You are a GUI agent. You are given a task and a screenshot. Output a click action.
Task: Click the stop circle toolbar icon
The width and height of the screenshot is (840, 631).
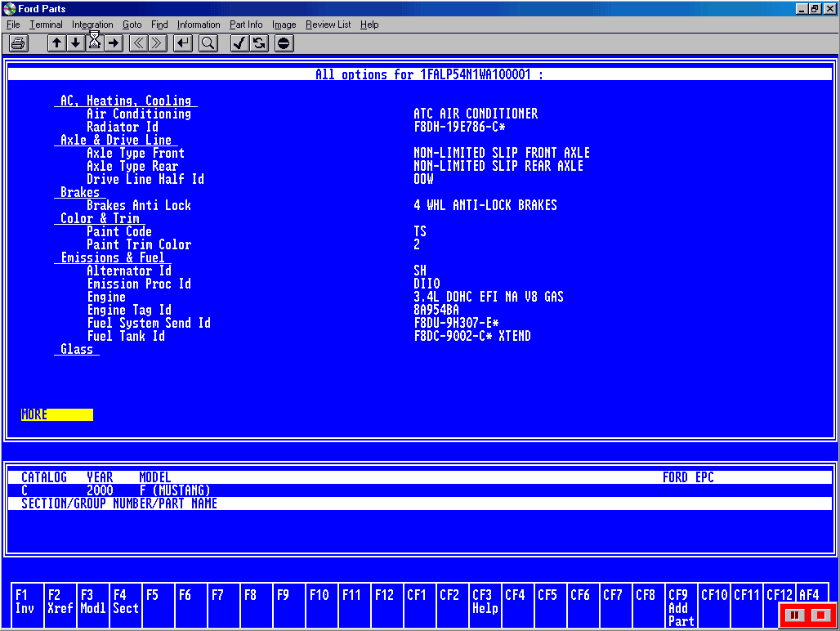click(284, 43)
